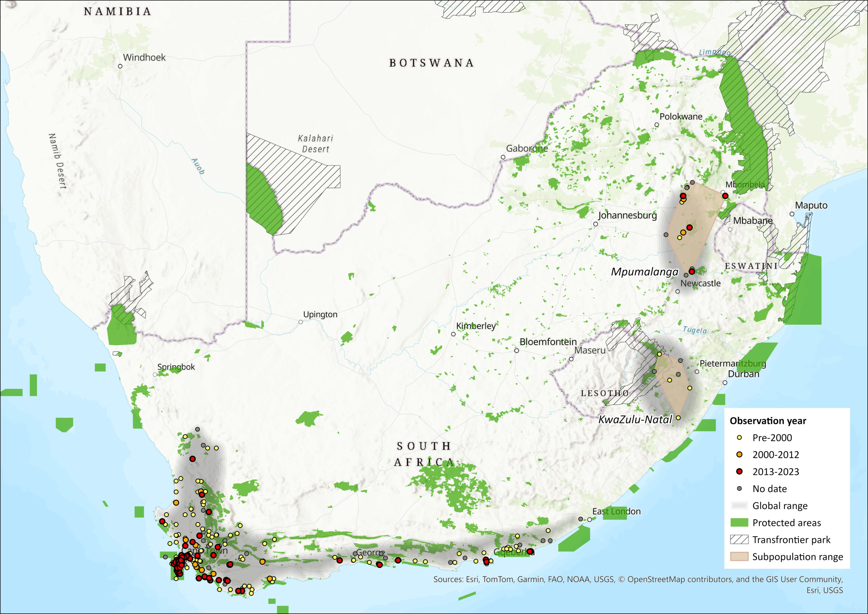Image resolution: width=868 pixels, height=614 pixels.
Task: Select the Upington city marker
Action: tap(300, 322)
